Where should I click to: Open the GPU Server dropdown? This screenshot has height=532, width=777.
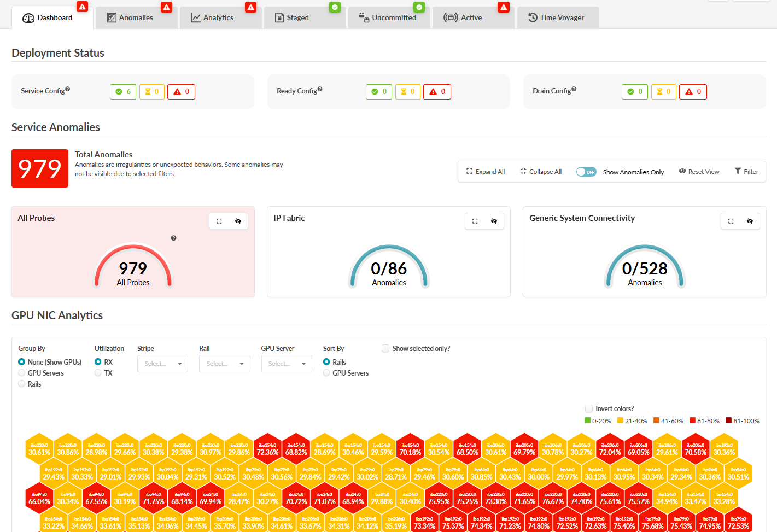[287, 364]
